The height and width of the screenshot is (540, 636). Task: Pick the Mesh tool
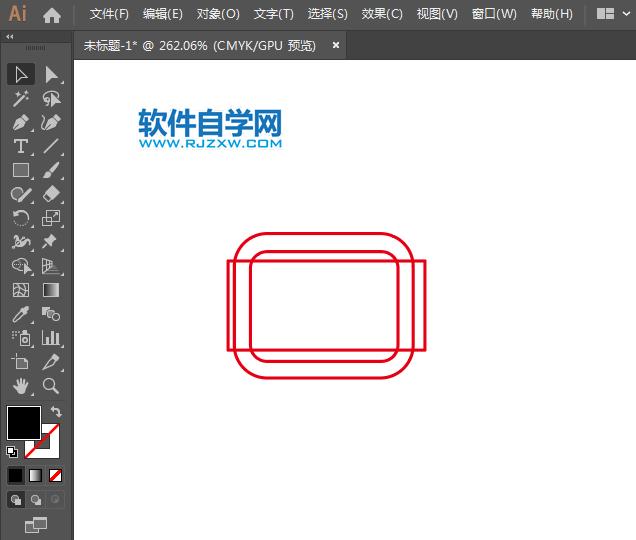(21, 290)
